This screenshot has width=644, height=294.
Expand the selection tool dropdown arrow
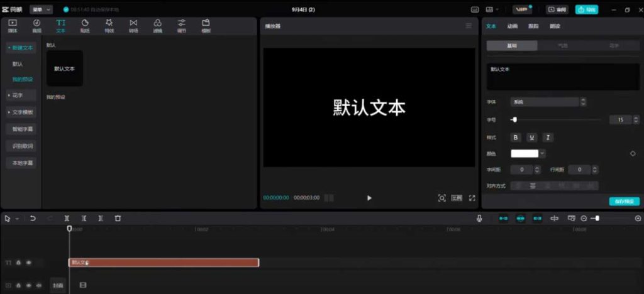[17, 219]
